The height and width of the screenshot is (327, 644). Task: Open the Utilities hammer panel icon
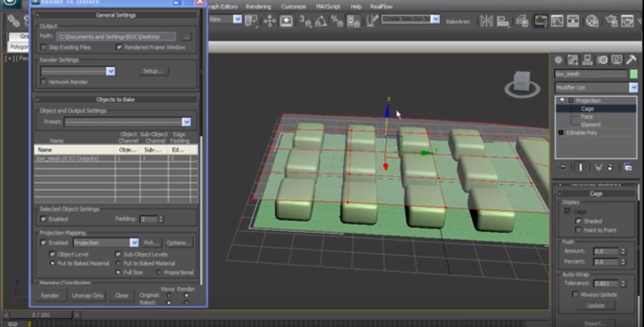pyautogui.click(x=632, y=59)
